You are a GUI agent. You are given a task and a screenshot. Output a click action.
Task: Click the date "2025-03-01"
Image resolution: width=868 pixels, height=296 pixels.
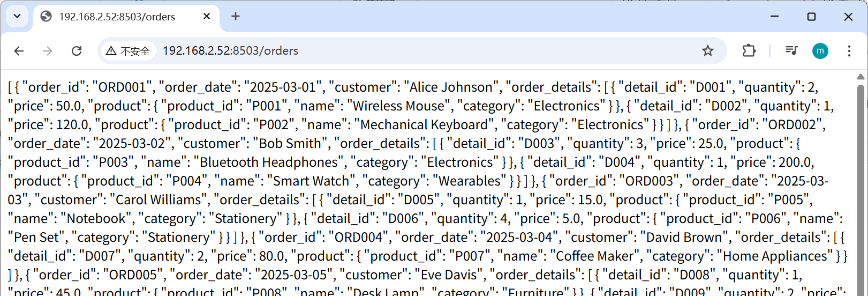[x=283, y=87]
